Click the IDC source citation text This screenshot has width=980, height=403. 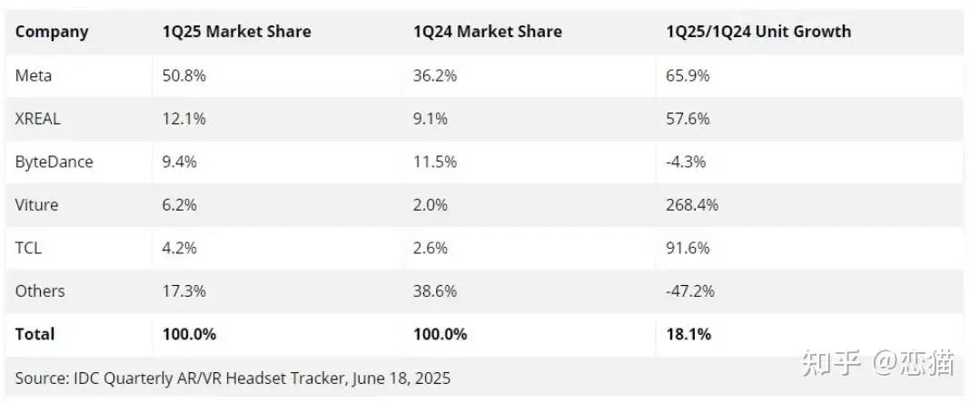coord(233,378)
